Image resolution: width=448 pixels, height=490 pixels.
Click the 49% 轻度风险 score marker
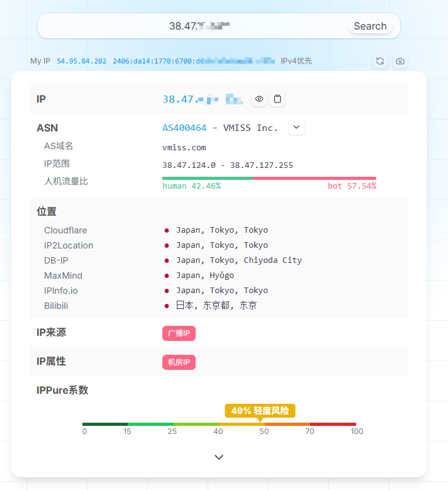pos(260,411)
